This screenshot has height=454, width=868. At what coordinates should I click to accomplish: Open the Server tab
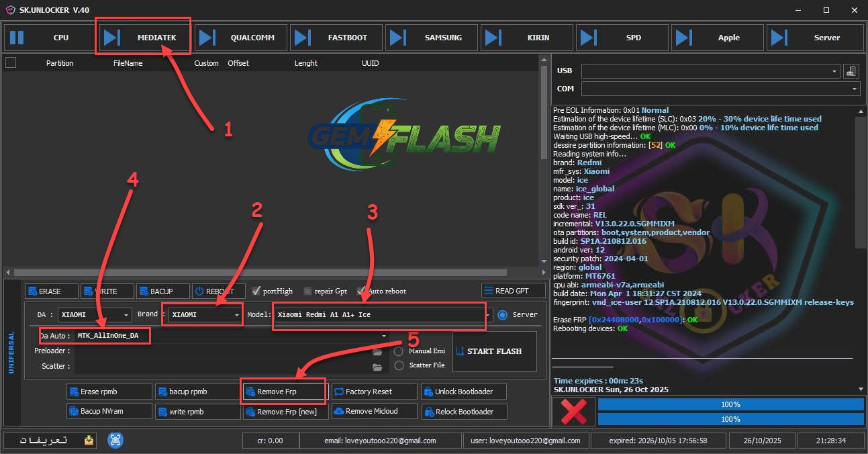point(815,38)
